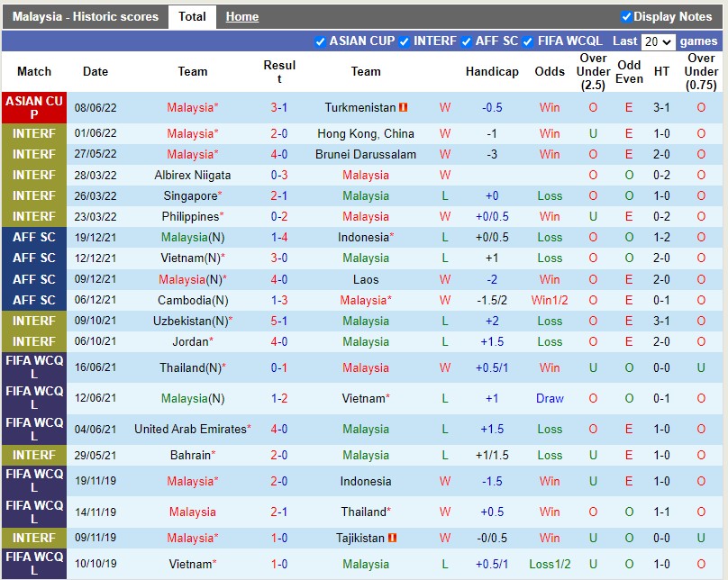This screenshot has width=728, height=580.
Task: Untick the AFF SC filter checkbox
Action: [x=466, y=41]
